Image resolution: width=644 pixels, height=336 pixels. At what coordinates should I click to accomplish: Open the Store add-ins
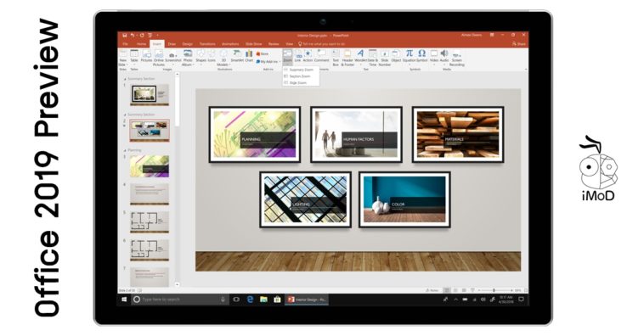tap(263, 53)
